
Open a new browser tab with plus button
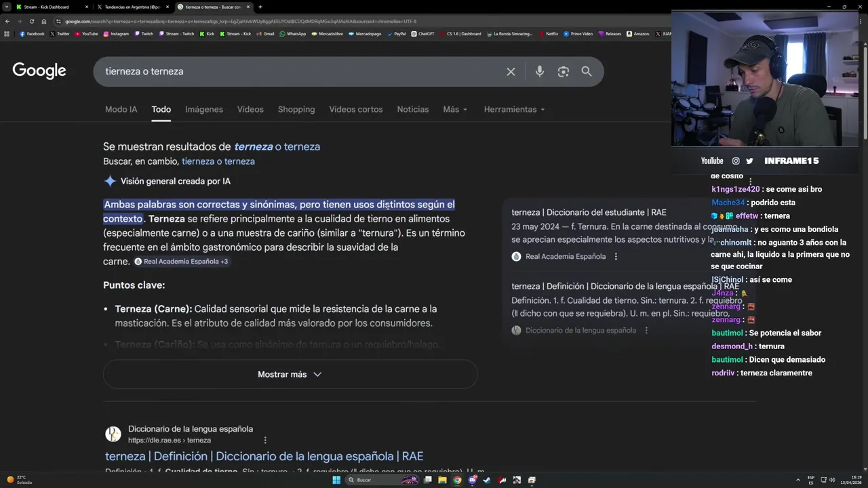tap(260, 7)
